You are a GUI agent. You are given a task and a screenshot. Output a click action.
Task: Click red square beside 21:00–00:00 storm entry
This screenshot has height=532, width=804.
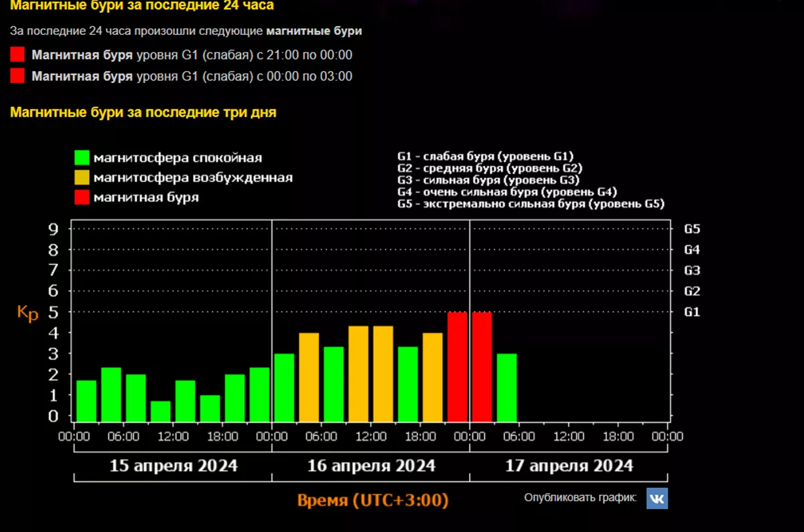pyautogui.click(x=18, y=55)
